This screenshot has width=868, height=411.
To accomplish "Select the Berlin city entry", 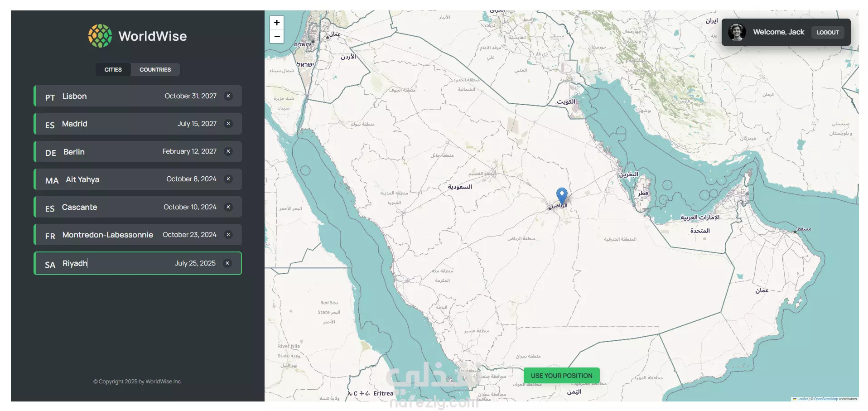I will 138,151.
